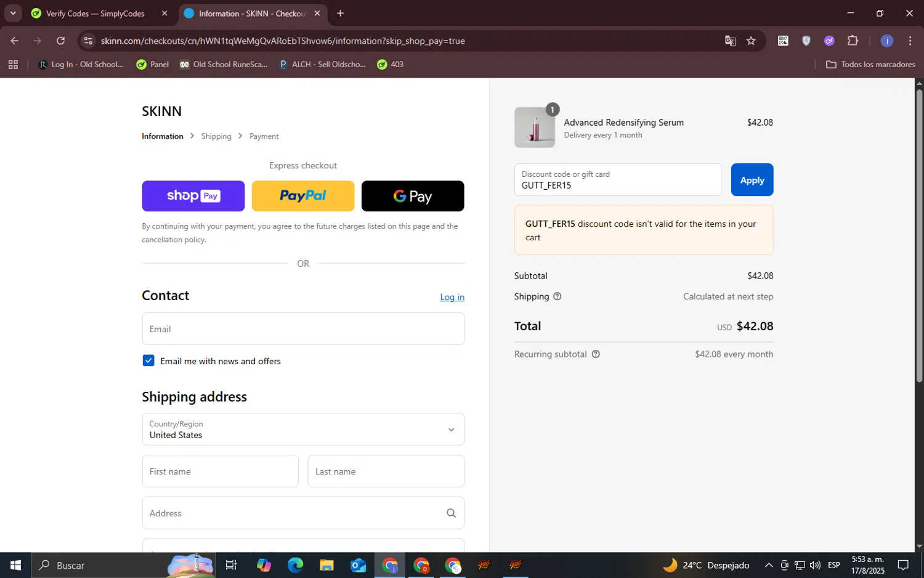Open File Explorer from the taskbar
The height and width of the screenshot is (578, 924).
[326, 565]
